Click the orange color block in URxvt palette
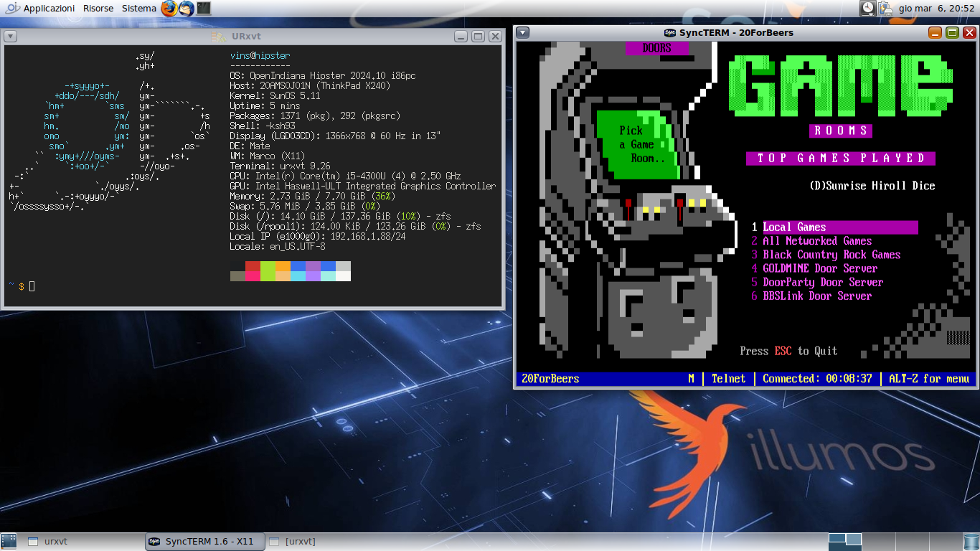The width and height of the screenshot is (980, 551). point(283,266)
